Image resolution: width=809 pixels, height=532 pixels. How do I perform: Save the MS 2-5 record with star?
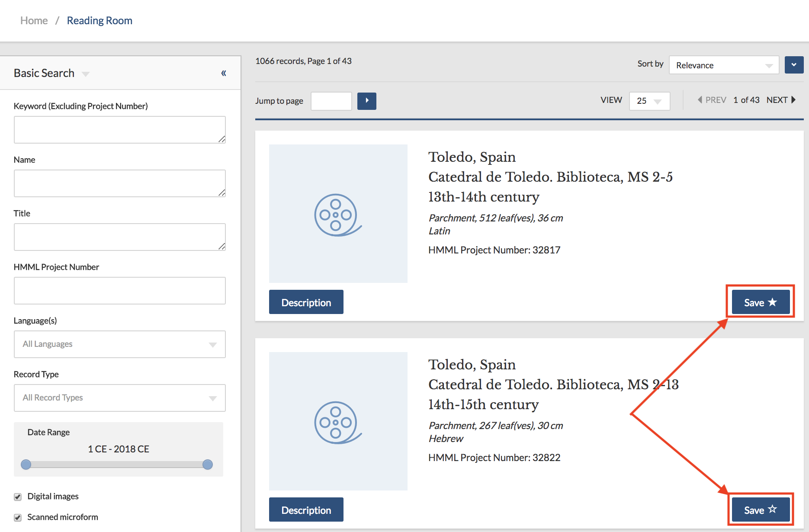pos(760,302)
